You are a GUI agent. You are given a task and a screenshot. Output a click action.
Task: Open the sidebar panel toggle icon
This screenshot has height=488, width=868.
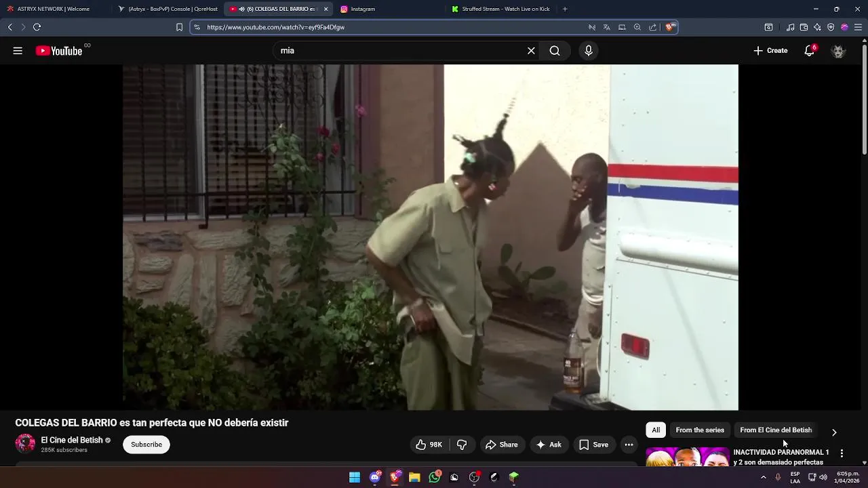click(768, 27)
